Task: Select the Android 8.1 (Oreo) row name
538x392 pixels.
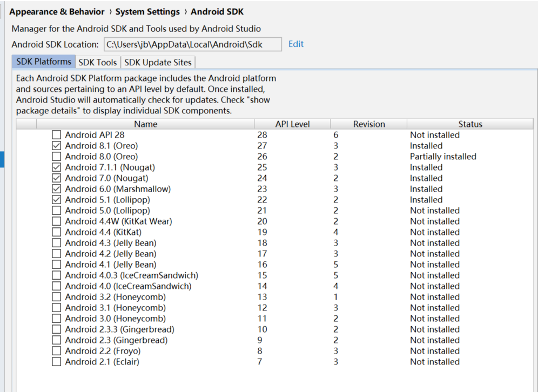Action: [x=102, y=146]
